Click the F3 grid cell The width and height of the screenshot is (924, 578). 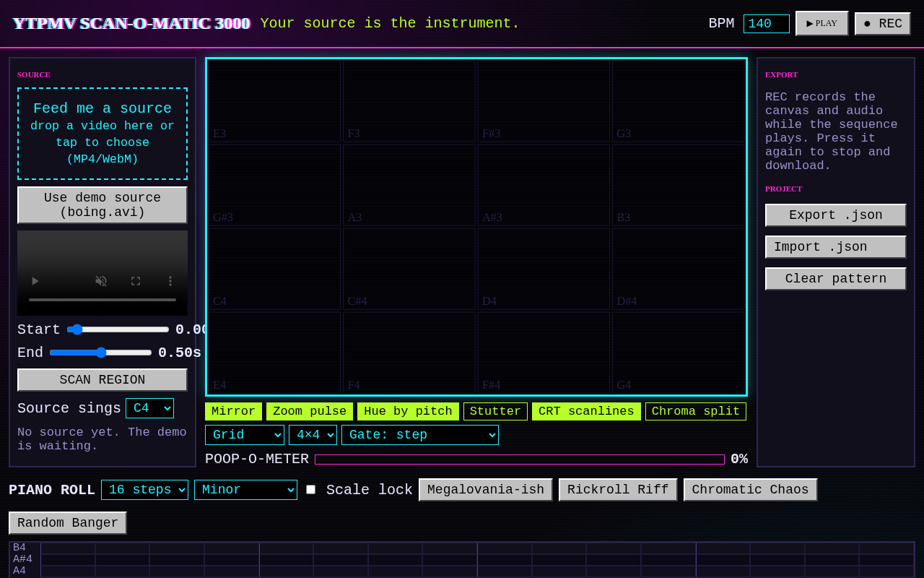[409, 101]
